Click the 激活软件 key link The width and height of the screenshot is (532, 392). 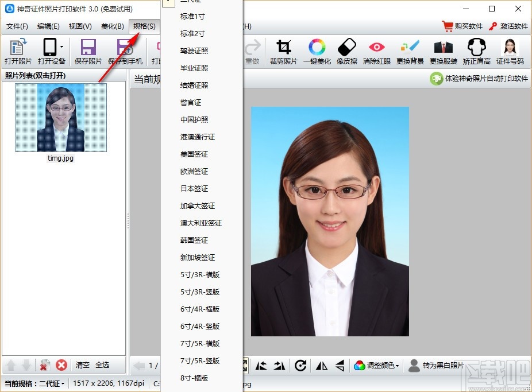(x=508, y=26)
